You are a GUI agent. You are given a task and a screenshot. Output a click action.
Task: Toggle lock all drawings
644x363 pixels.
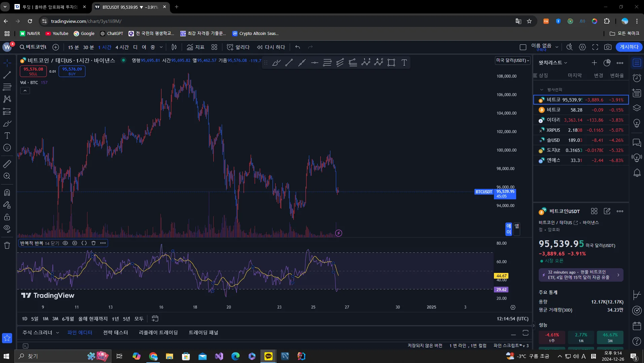click(7, 217)
